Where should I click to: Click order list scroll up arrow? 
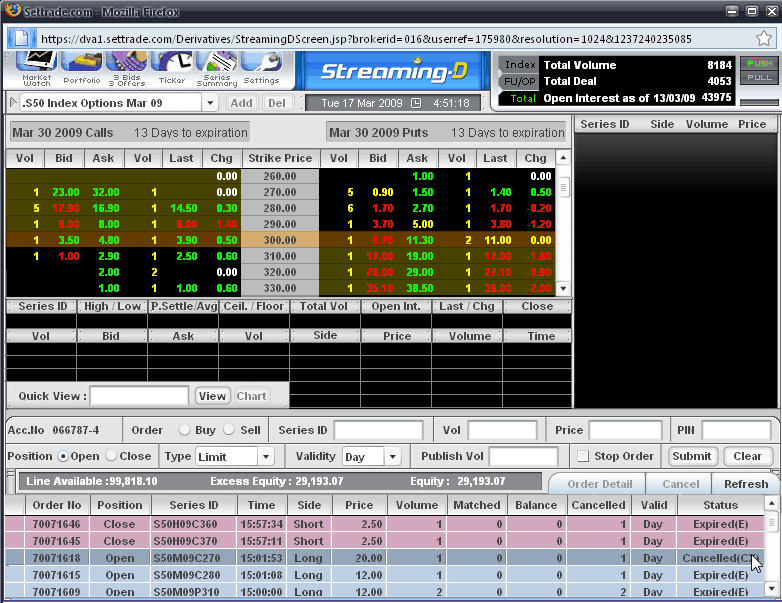tap(771, 503)
